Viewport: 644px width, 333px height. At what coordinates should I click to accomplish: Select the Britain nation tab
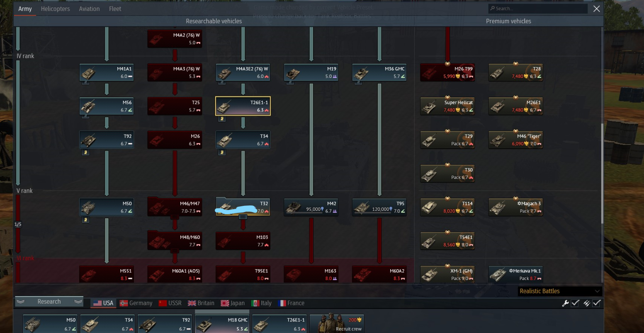201,303
